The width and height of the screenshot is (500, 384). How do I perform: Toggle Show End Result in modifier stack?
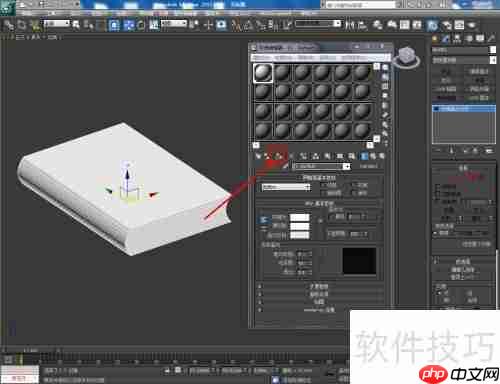coord(452,151)
